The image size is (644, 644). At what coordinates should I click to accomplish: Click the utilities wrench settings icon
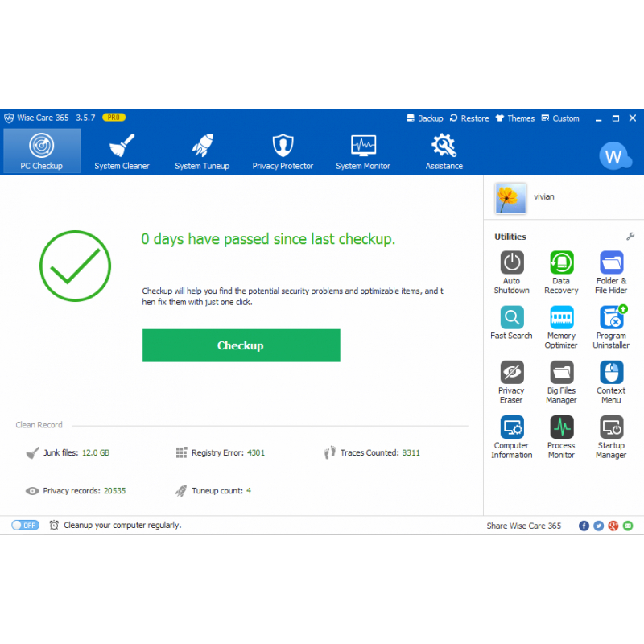[x=630, y=237]
